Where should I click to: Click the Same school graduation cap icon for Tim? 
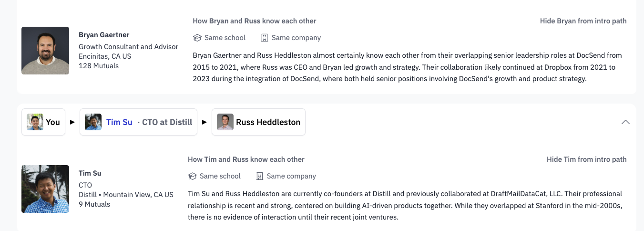(x=193, y=176)
